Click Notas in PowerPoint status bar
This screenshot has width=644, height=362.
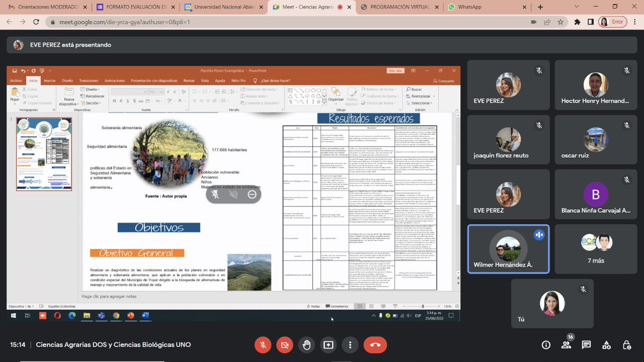pyautogui.click(x=313, y=306)
